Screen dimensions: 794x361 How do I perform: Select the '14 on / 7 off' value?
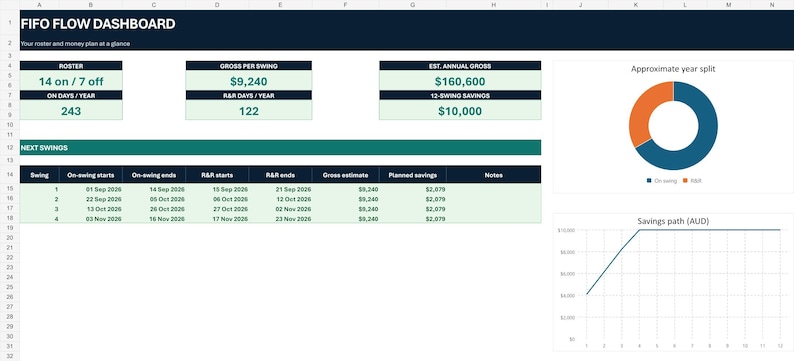point(71,81)
